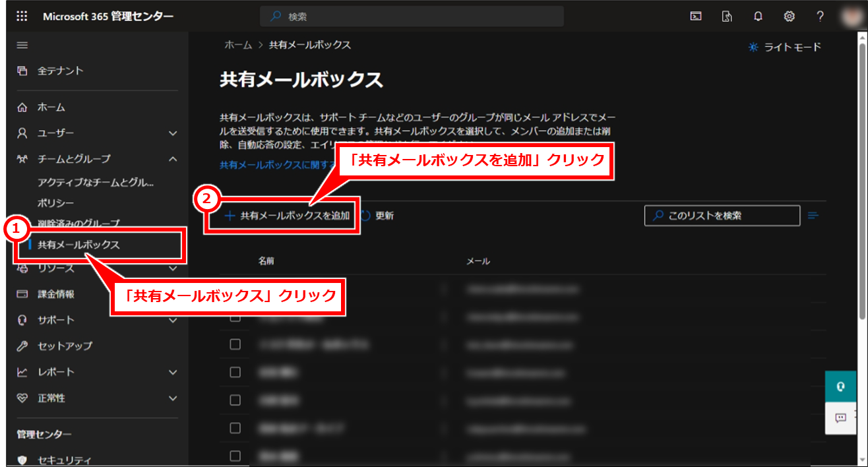
Task: Open the ポリシー submenu item
Action: click(56, 202)
